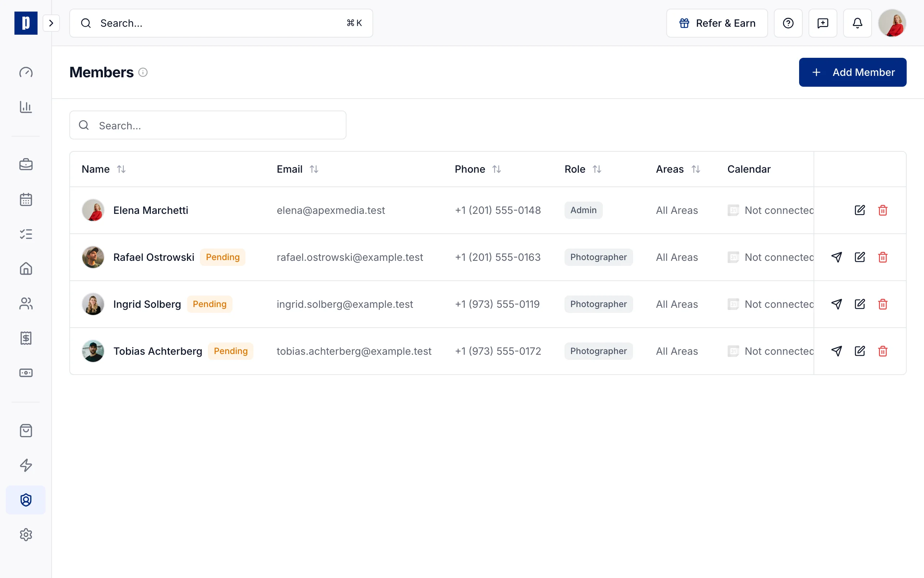Edit Tobias Achterberg's member record
924x578 pixels.
tap(859, 351)
